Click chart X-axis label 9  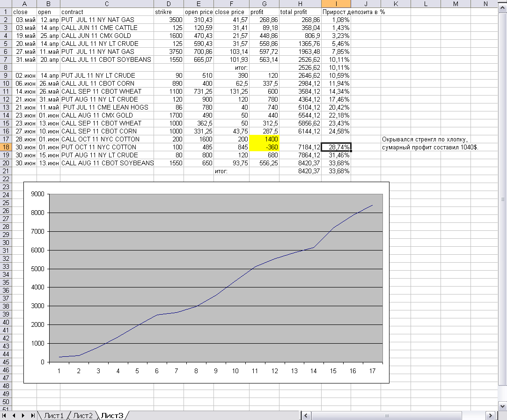(216, 371)
